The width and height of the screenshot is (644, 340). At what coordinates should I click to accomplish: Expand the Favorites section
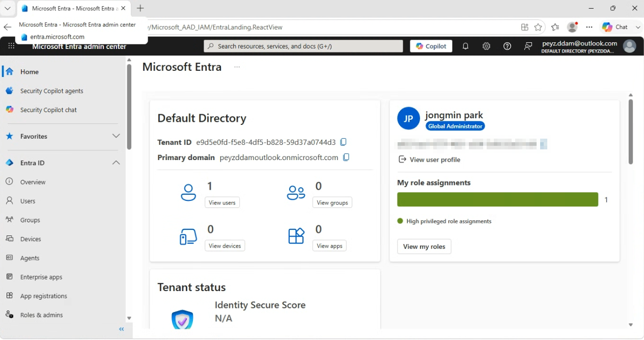click(x=116, y=136)
